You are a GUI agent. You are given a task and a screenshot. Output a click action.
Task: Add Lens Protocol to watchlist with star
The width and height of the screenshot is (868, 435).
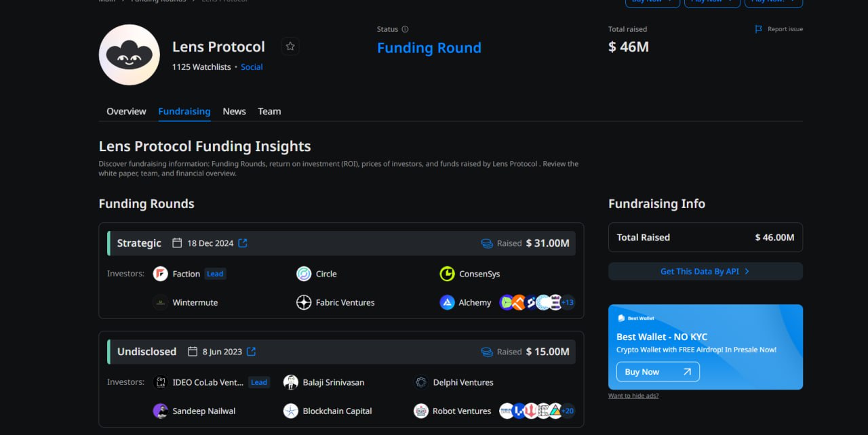point(290,47)
